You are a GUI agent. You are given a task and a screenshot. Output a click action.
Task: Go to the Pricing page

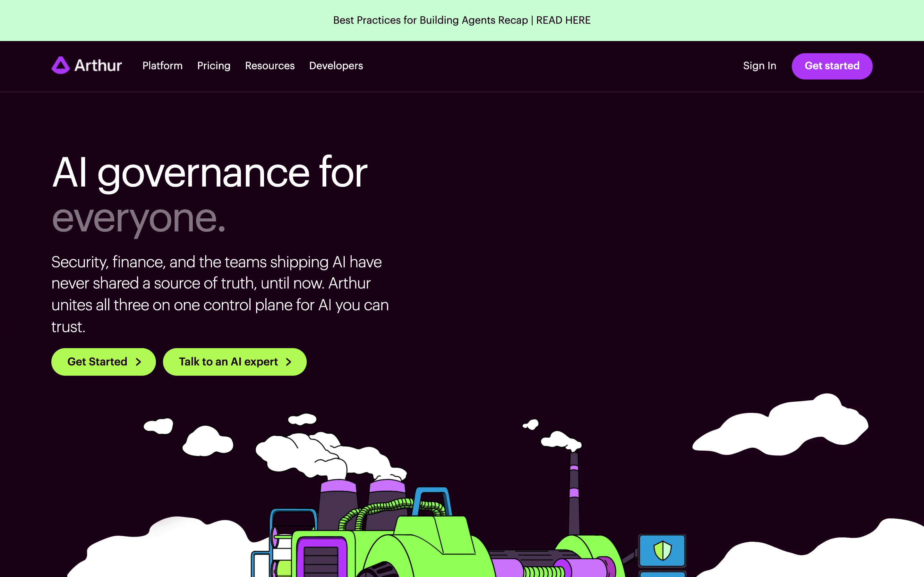[x=214, y=66]
